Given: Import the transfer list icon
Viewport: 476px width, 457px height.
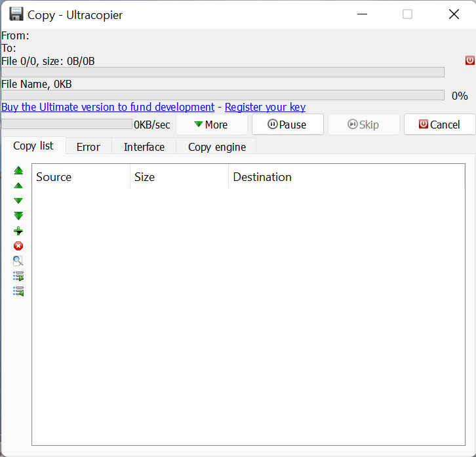Looking at the screenshot, I should tap(18, 291).
